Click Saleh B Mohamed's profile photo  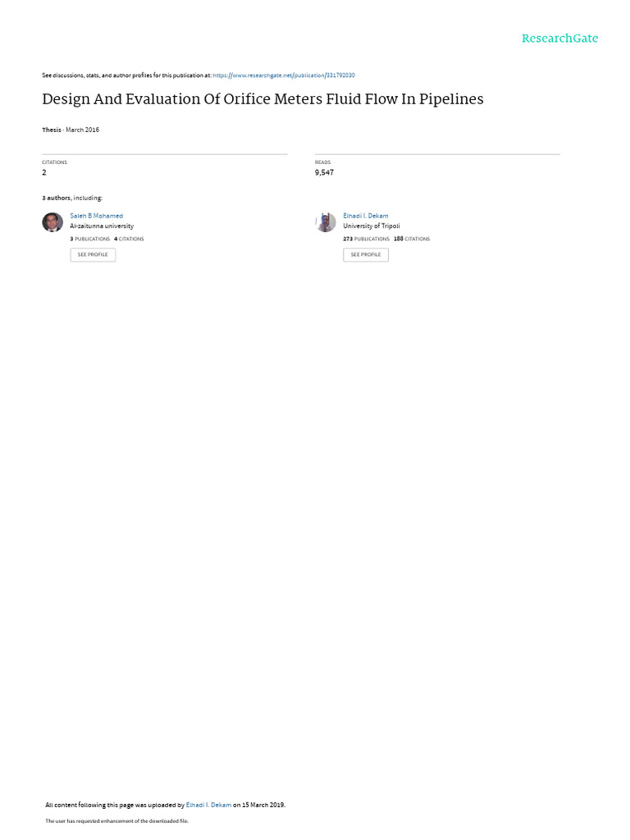[52, 221]
